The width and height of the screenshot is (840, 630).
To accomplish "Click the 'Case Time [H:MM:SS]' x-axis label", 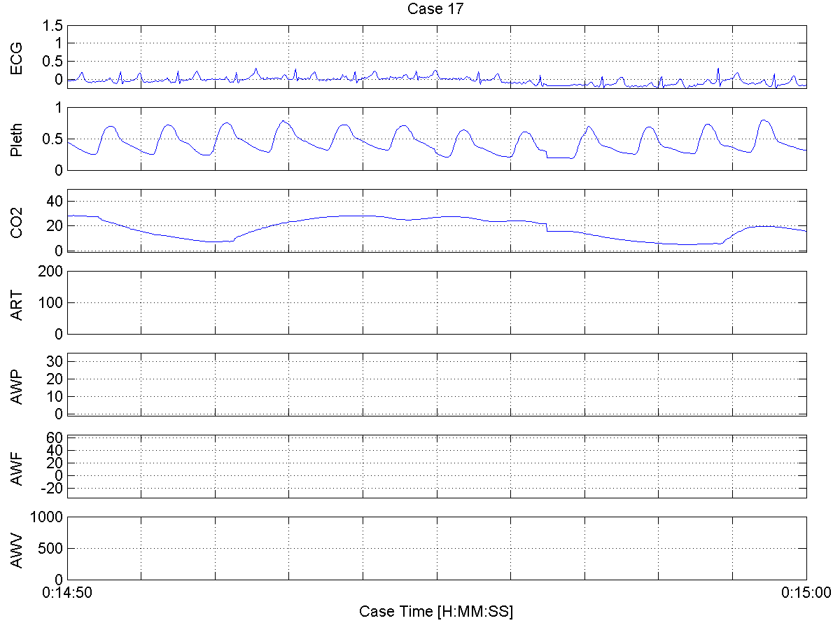I will (x=436, y=611).
